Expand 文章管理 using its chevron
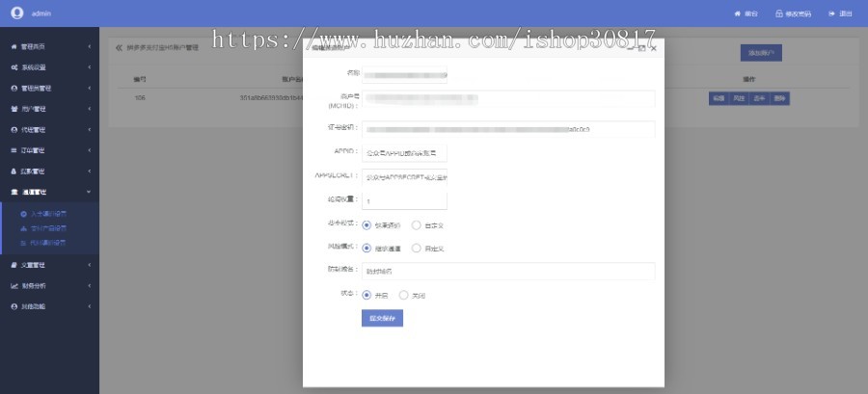Screen dimensions: 868x394 pyautogui.click(x=89, y=265)
